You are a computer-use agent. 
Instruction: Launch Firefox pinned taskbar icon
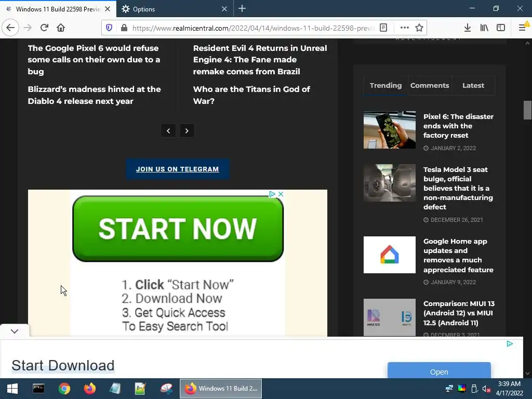[x=90, y=389]
